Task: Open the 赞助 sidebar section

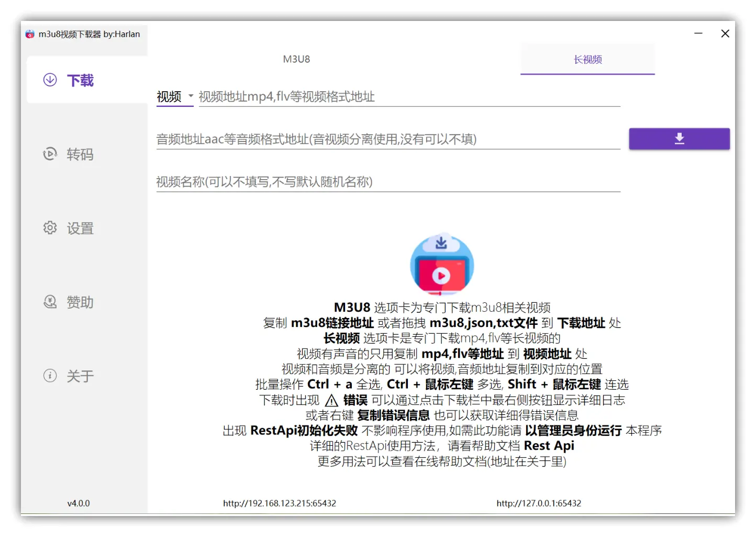Action: tap(87, 302)
